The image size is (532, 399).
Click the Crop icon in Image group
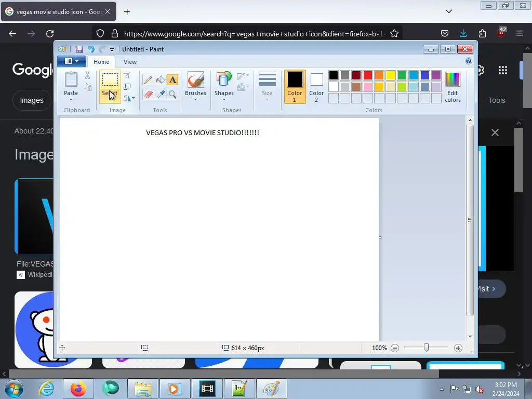click(x=127, y=75)
